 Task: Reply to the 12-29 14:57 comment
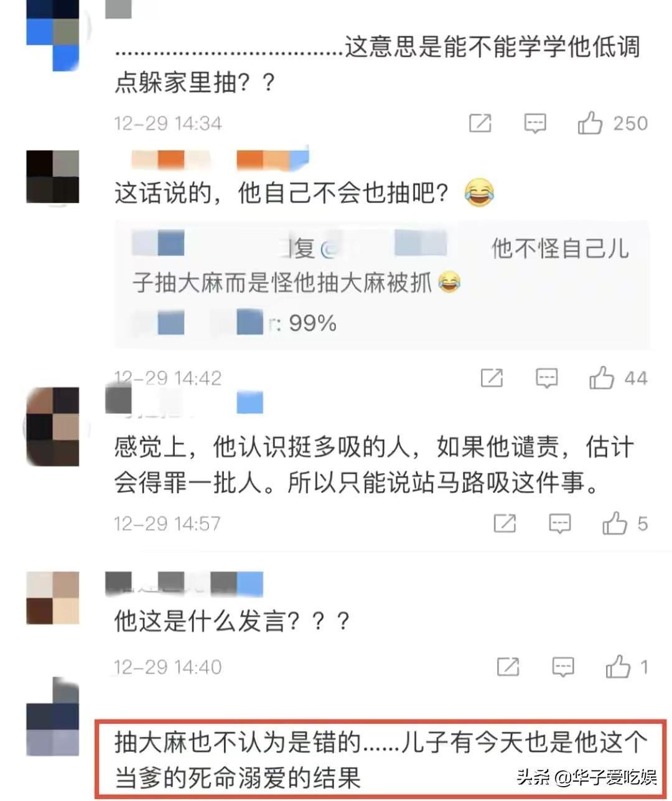[x=560, y=523]
